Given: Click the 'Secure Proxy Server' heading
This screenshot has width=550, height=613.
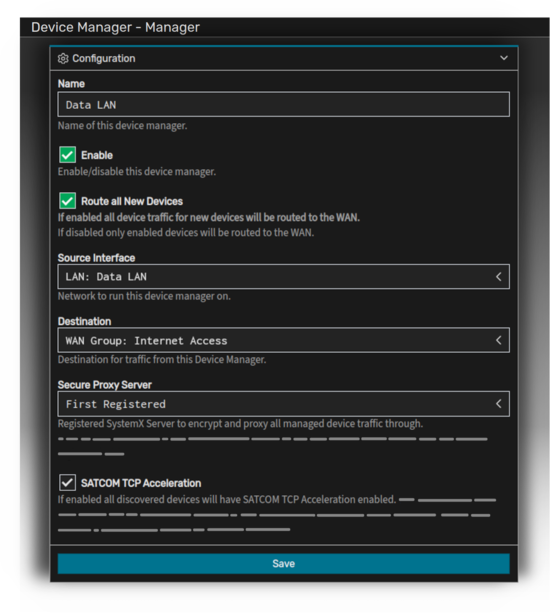Looking at the screenshot, I should pyautogui.click(x=104, y=385).
